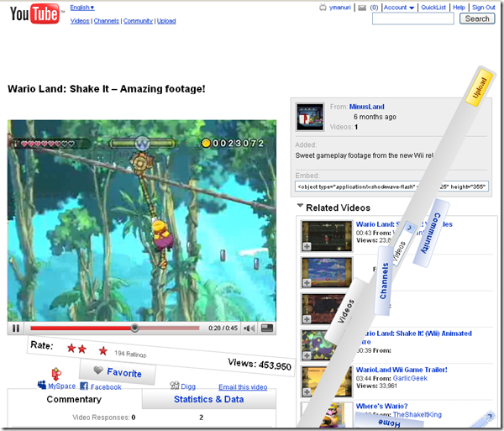504x431 pixels.
Task: Click the upside-down Home tab
Action: tap(389, 422)
